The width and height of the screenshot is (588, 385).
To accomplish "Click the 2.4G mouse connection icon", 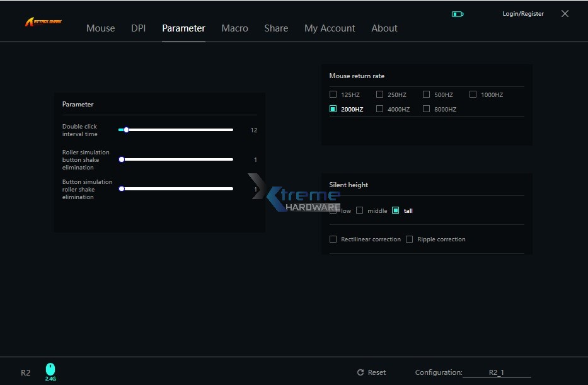I will (x=50, y=369).
